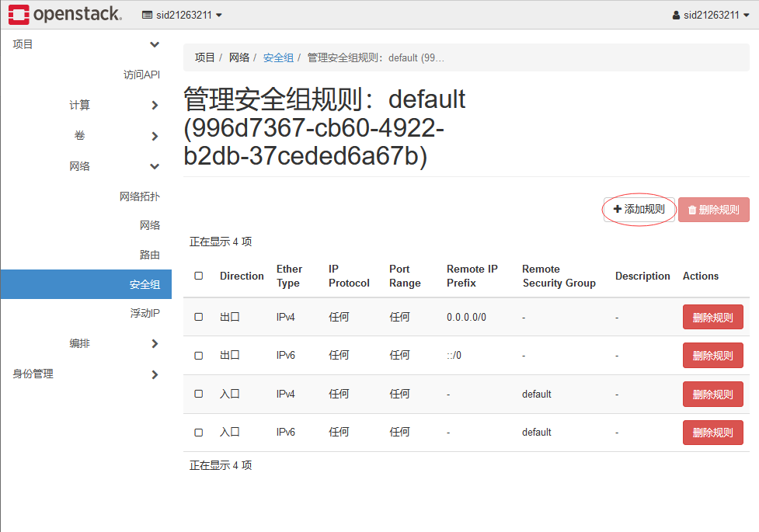Click the Ether Type column header
Screen dimensions: 759x532
289,276
